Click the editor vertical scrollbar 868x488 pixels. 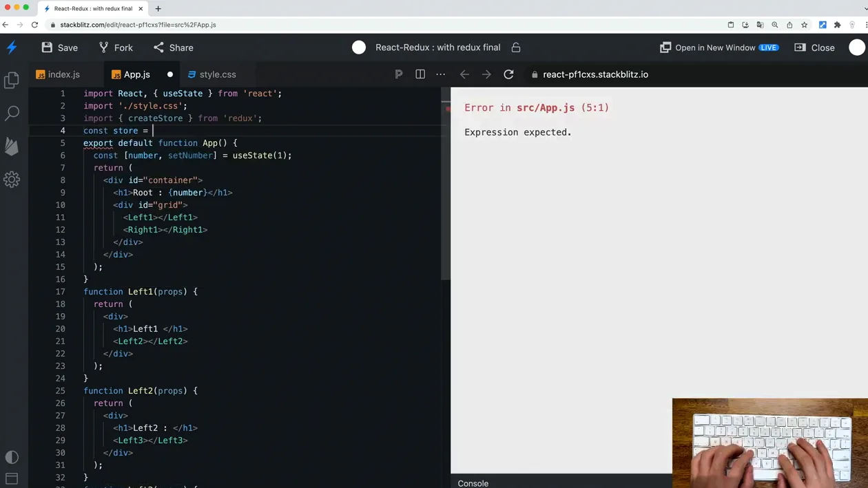446,184
